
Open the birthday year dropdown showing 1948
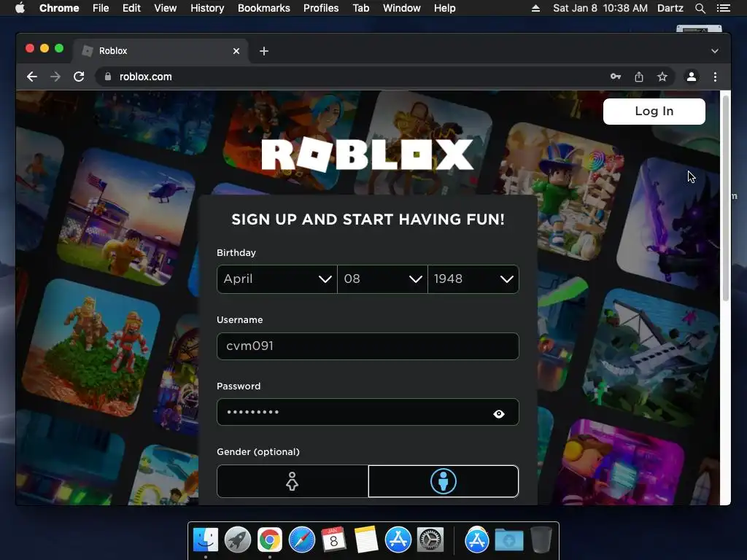473,279
